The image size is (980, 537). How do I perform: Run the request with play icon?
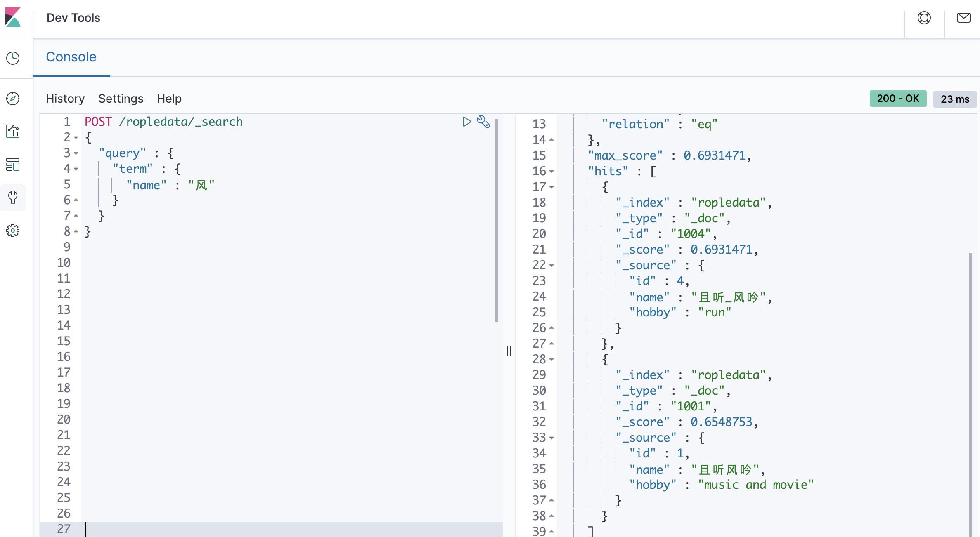[466, 122]
